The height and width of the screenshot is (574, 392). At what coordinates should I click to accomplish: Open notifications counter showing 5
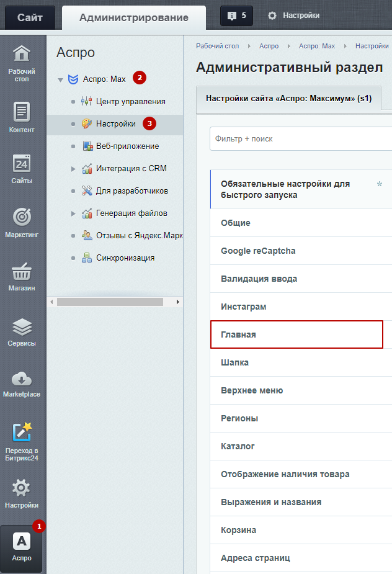point(236,16)
